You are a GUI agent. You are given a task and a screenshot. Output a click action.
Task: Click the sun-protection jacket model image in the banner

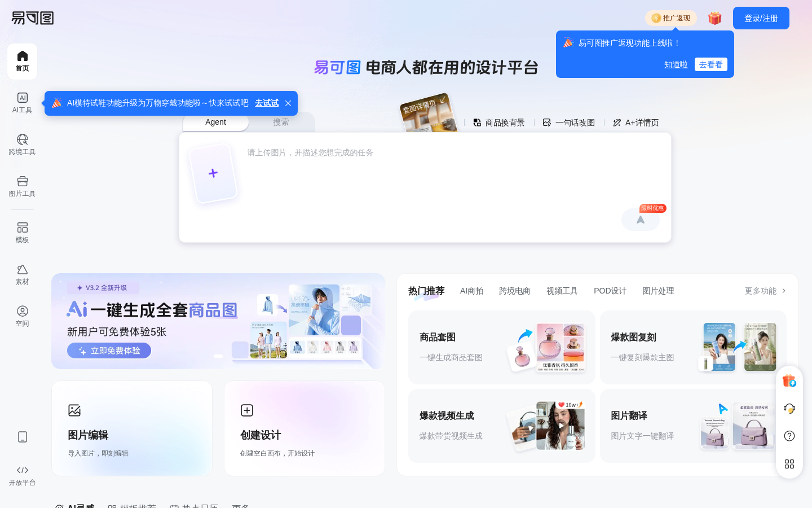point(314,310)
